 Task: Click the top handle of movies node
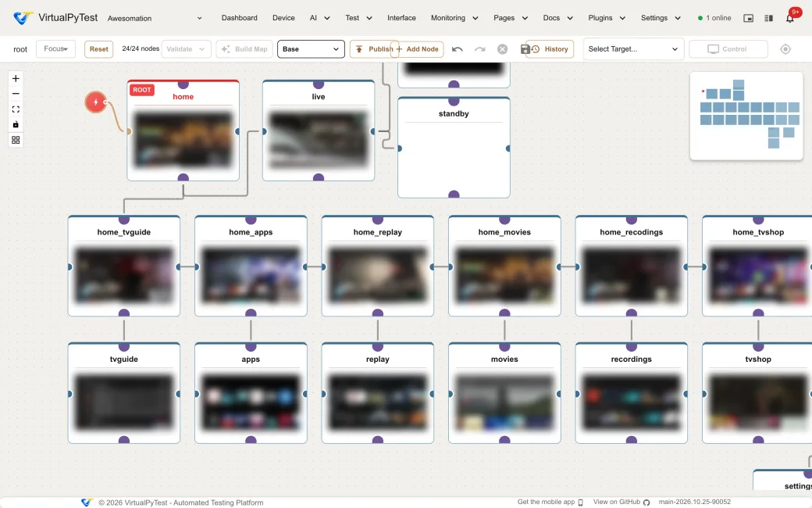click(504, 347)
